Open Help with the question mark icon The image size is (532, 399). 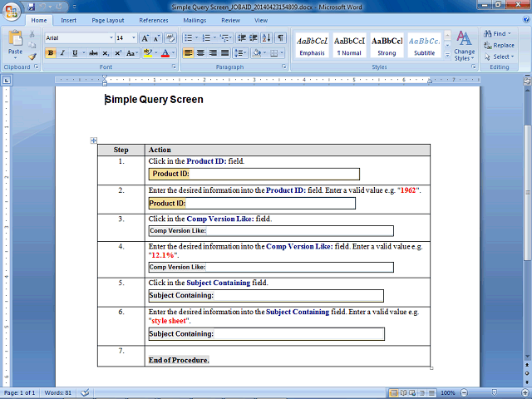(x=526, y=20)
